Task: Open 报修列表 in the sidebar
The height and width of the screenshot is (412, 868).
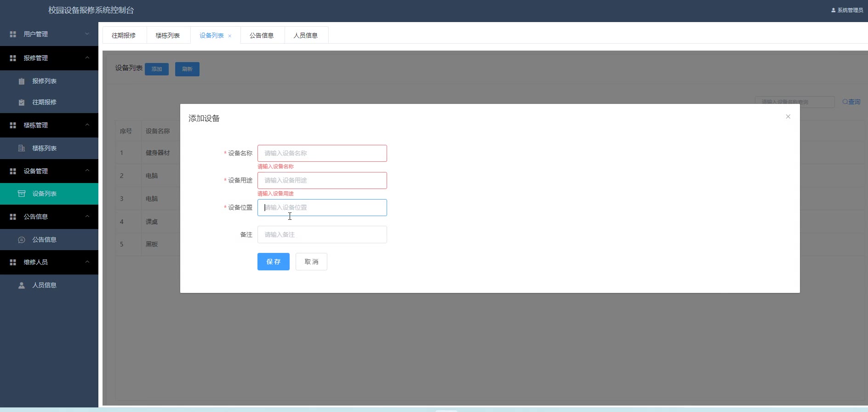Action: pyautogui.click(x=49, y=81)
